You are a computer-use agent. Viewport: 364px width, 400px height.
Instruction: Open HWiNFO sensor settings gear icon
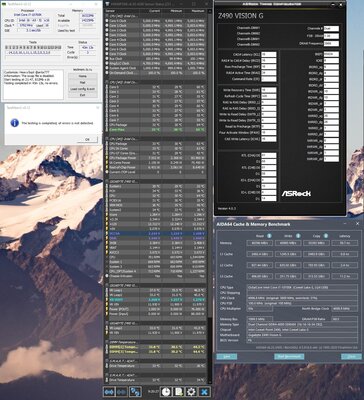pos(191,392)
